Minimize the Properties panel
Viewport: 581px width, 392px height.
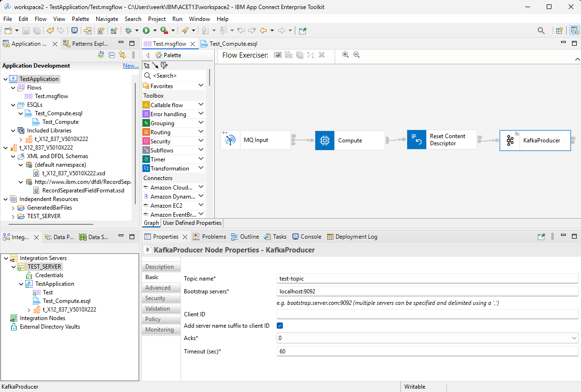click(x=563, y=236)
